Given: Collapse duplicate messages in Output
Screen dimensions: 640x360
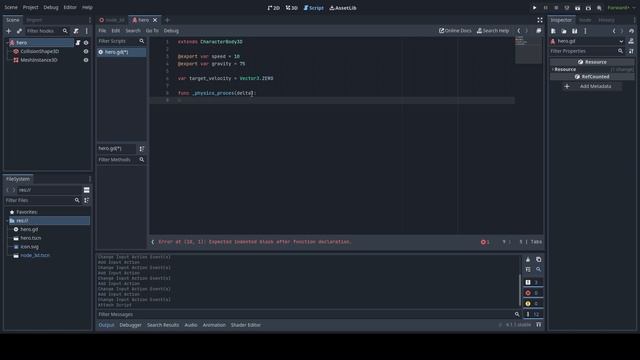Looking at the screenshot, I should 528,269.
